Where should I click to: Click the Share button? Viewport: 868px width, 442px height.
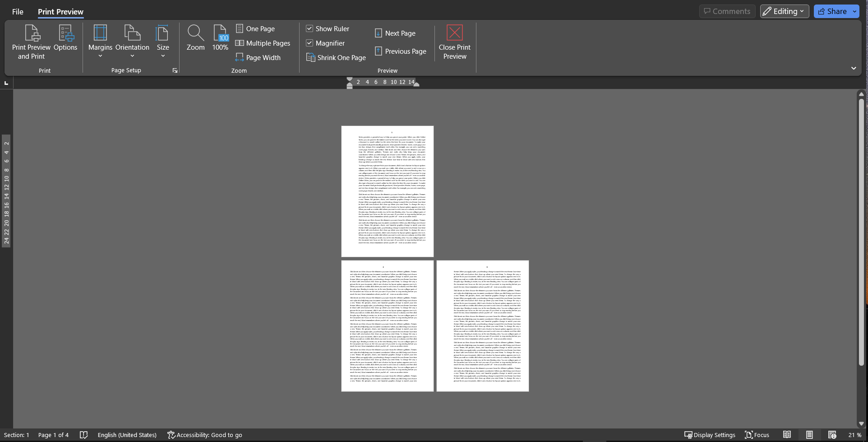pyautogui.click(x=832, y=11)
